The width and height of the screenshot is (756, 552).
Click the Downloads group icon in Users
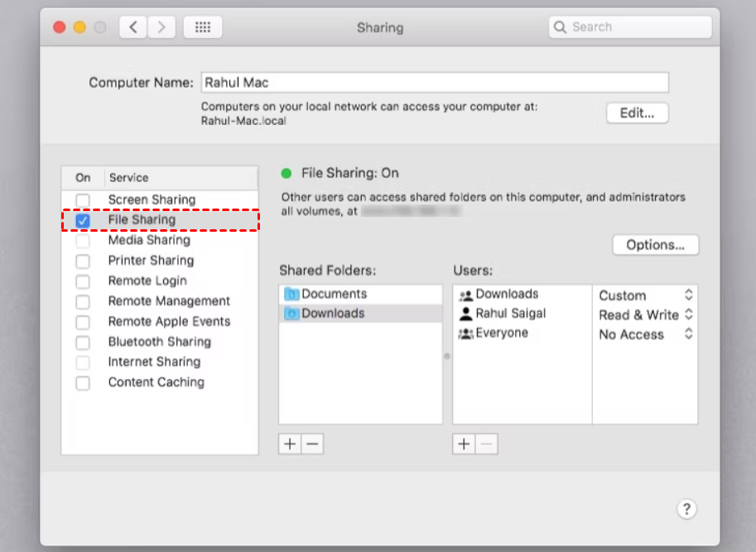tap(465, 295)
